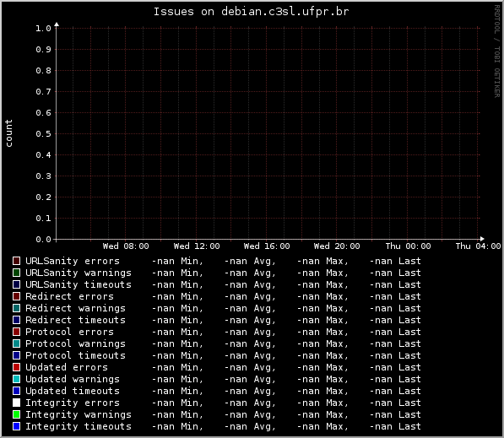Click the Thu 00:00 time axis label
The image size is (504, 438).
[x=408, y=246]
